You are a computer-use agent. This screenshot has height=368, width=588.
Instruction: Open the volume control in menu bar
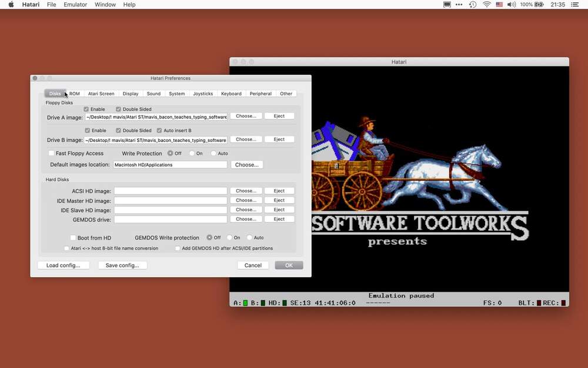click(511, 5)
